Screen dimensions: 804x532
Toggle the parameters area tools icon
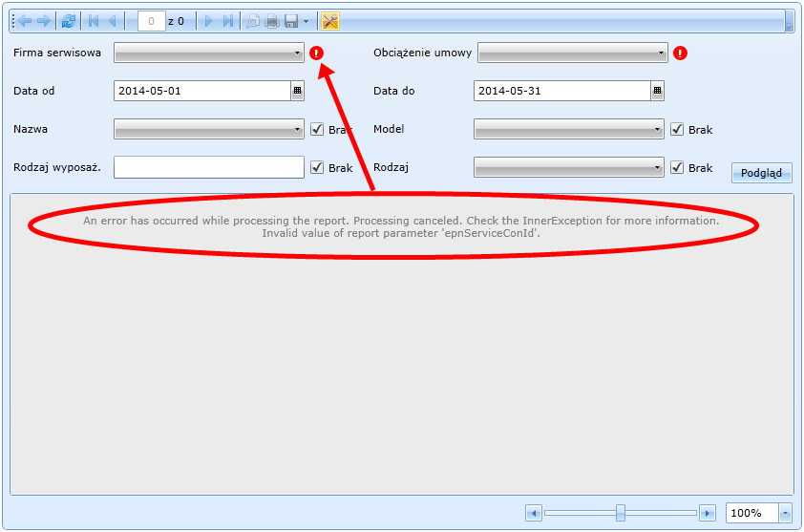(x=330, y=21)
